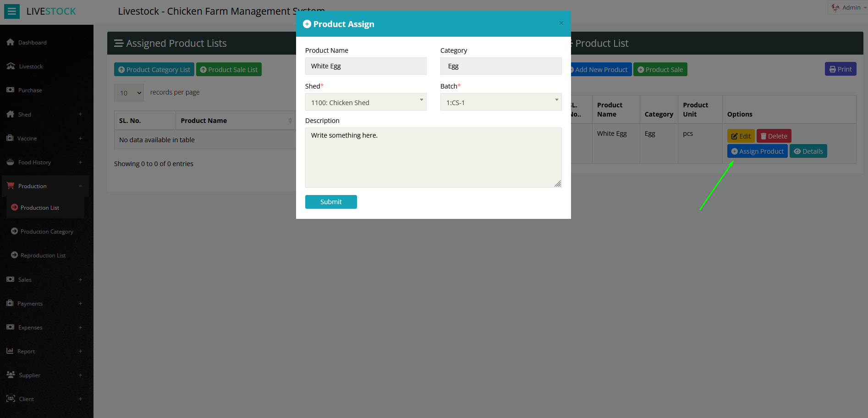Sort table by Product Name column
Viewport: 868px width, 418px height.
[x=290, y=121]
